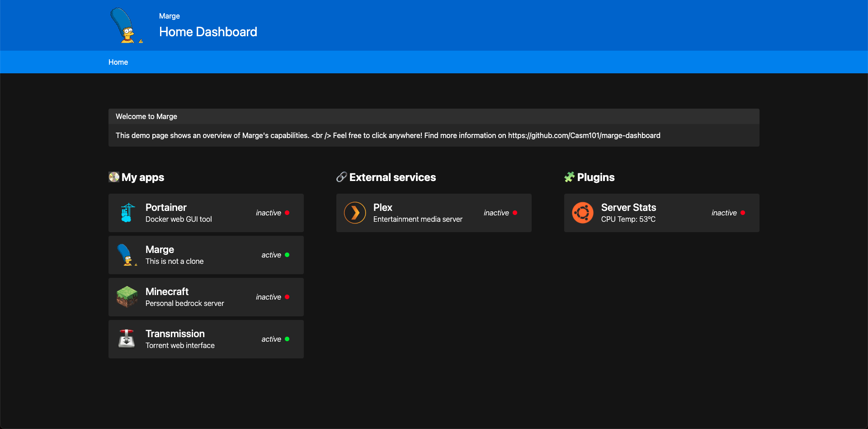
Task: Click the Minecraft grass block icon
Action: point(127,297)
